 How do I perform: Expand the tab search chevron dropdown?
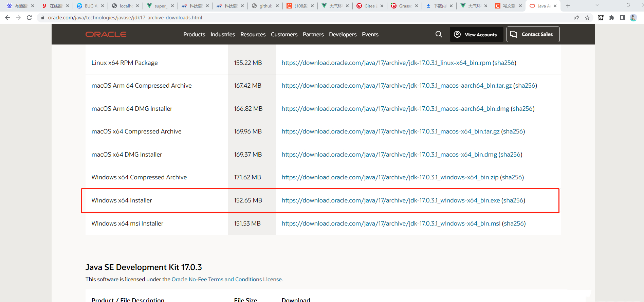click(x=597, y=5)
